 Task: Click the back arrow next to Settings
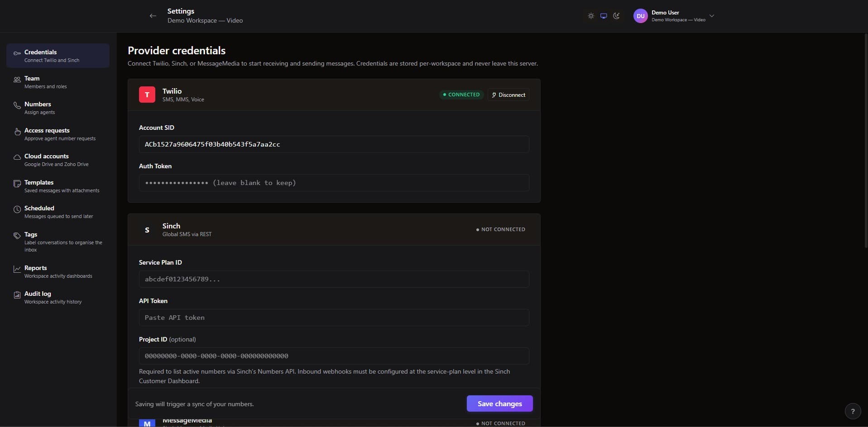153,16
